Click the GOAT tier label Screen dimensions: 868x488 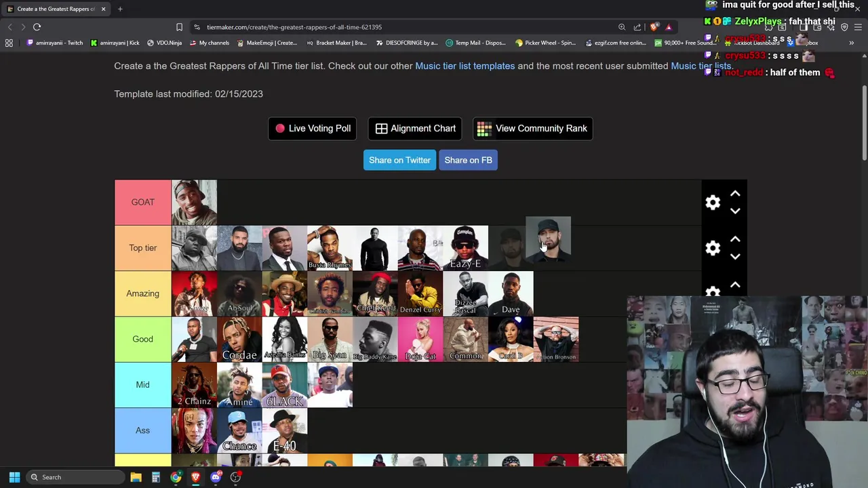tap(143, 202)
